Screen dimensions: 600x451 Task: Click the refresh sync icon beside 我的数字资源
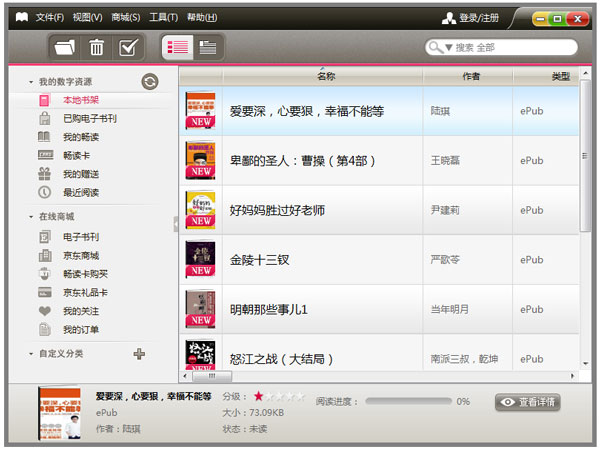[x=149, y=82]
